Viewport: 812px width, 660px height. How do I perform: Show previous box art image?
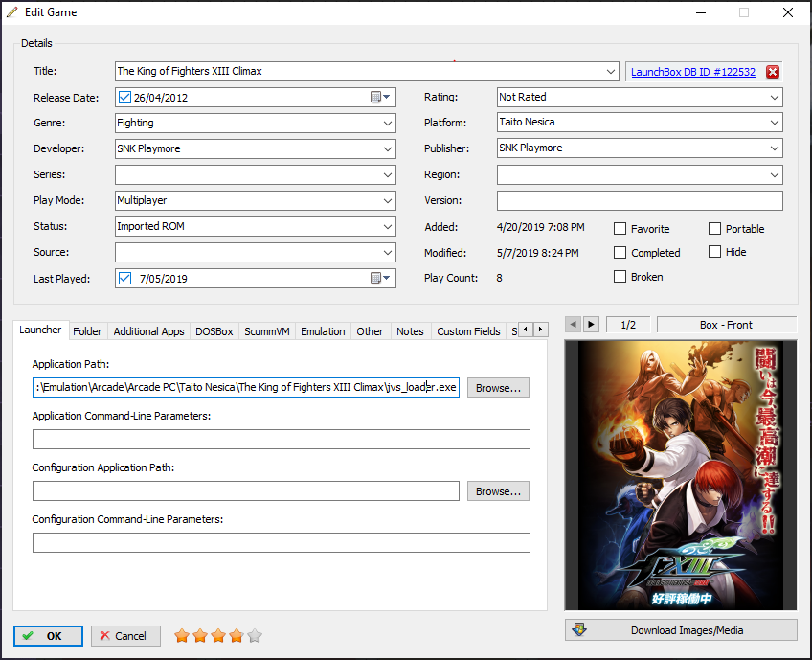coord(573,325)
